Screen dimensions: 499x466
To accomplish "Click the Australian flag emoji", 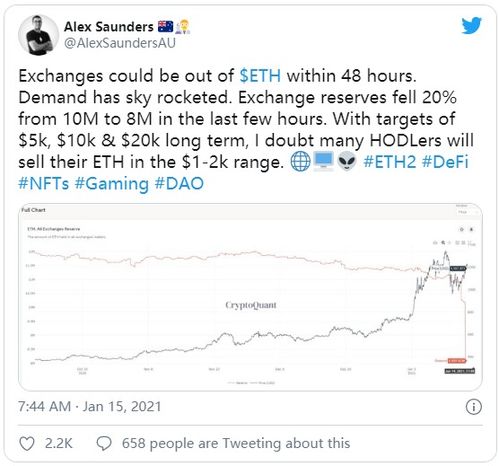I will tap(165, 27).
